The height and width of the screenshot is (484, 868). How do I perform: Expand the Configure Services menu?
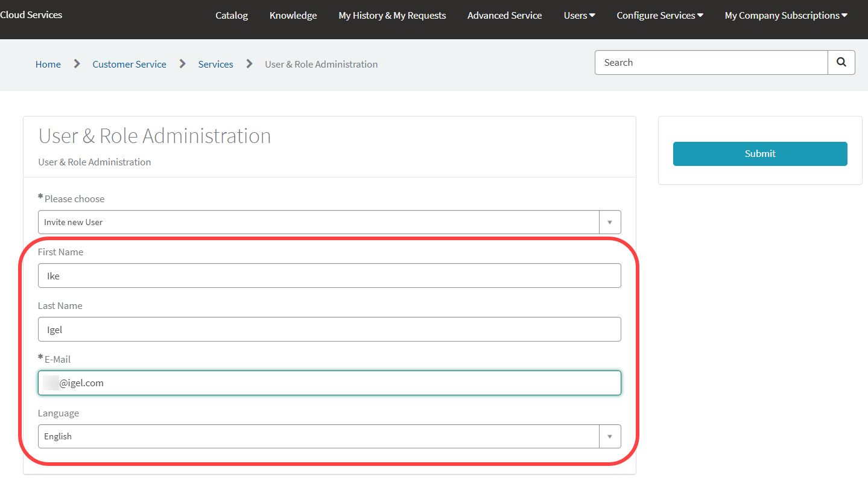point(659,16)
